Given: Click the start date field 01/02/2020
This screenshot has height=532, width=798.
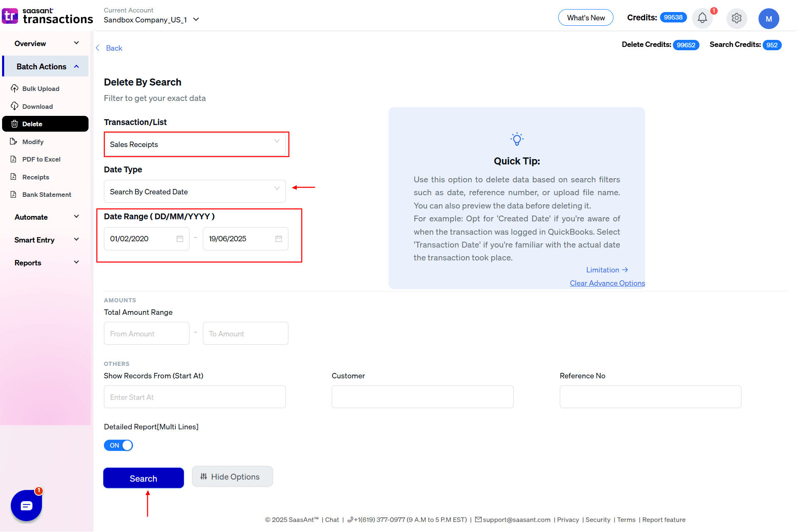Looking at the screenshot, I should pos(147,239).
